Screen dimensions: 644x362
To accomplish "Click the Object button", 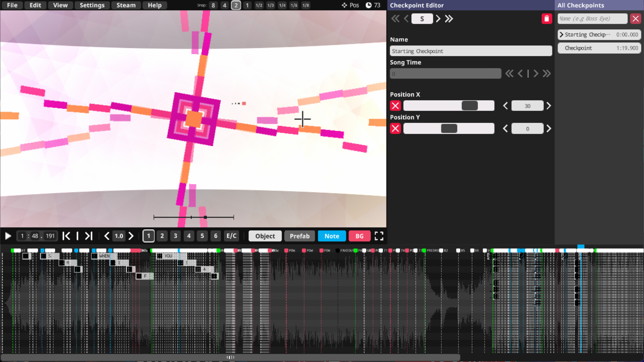I will point(265,236).
